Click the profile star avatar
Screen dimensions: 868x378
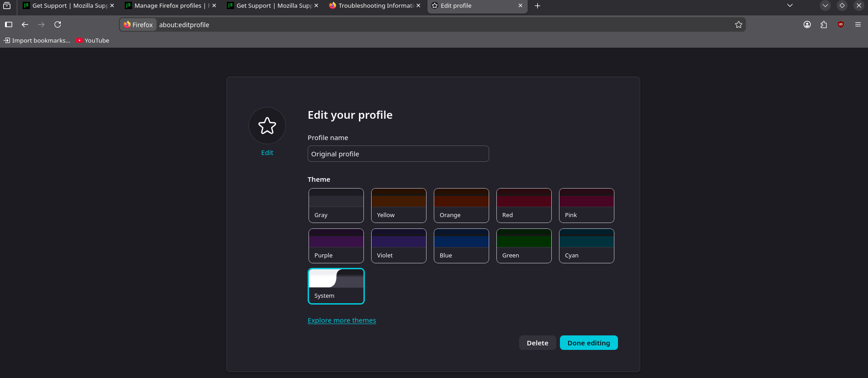point(267,126)
